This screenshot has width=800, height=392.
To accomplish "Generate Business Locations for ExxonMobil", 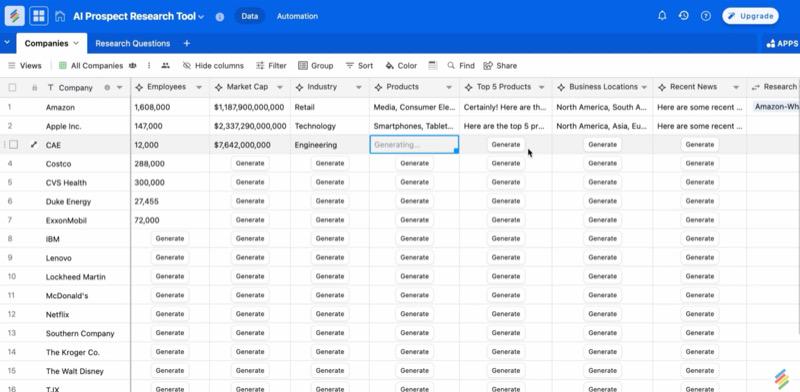I will tap(603, 220).
